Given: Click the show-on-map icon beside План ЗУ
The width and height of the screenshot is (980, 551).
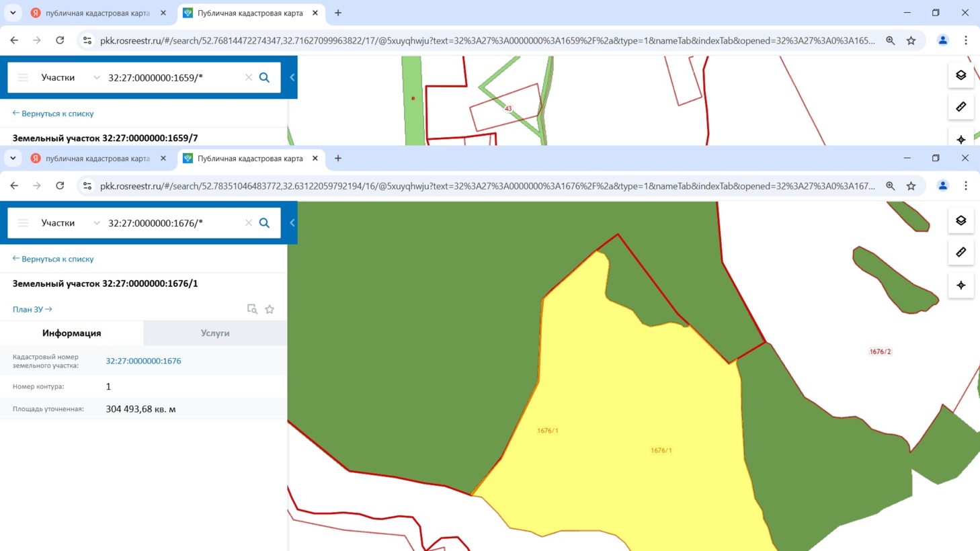Looking at the screenshot, I should pos(252,309).
